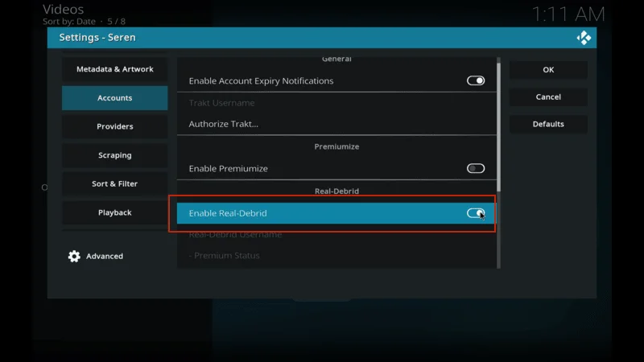644x362 pixels.
Task: Click Sort by: Date in background window
Action: pos(69,22)
